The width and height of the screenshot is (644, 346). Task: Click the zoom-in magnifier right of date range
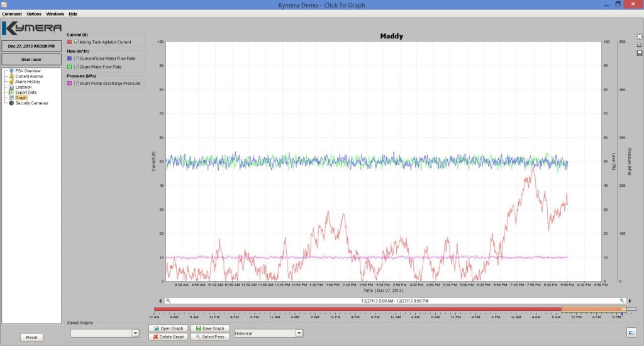click(622, 301)
